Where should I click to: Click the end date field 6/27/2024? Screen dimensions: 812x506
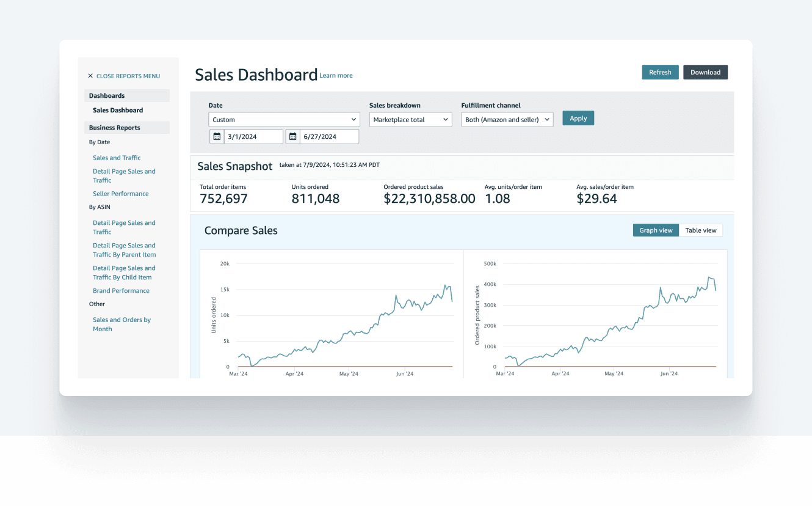(x=328, y=136)
